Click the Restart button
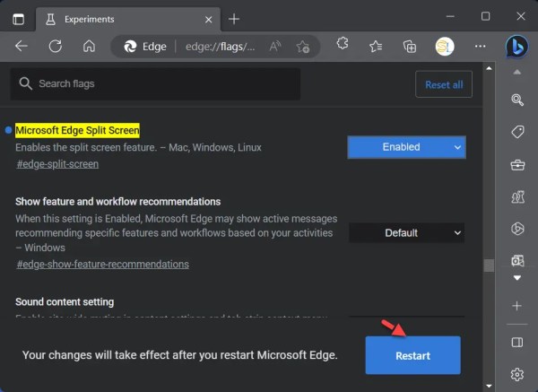The width and height of the screenshot is (538, 392). click(412, 355)
